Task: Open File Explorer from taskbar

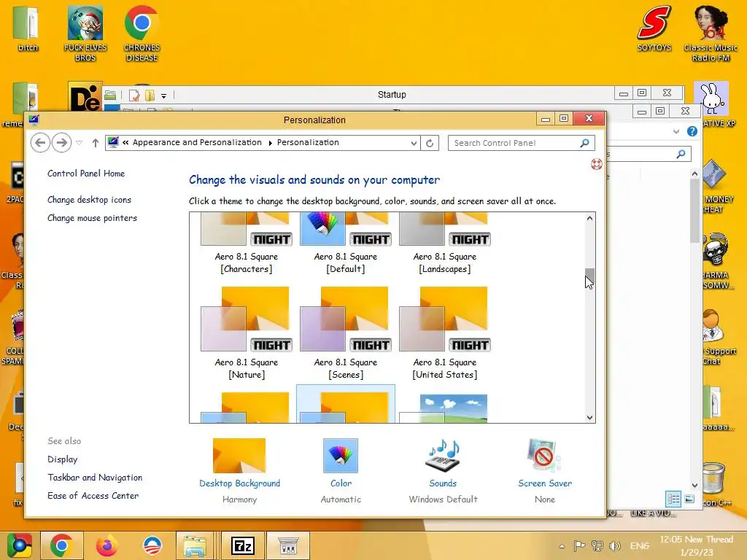Action: coord(195,545)
